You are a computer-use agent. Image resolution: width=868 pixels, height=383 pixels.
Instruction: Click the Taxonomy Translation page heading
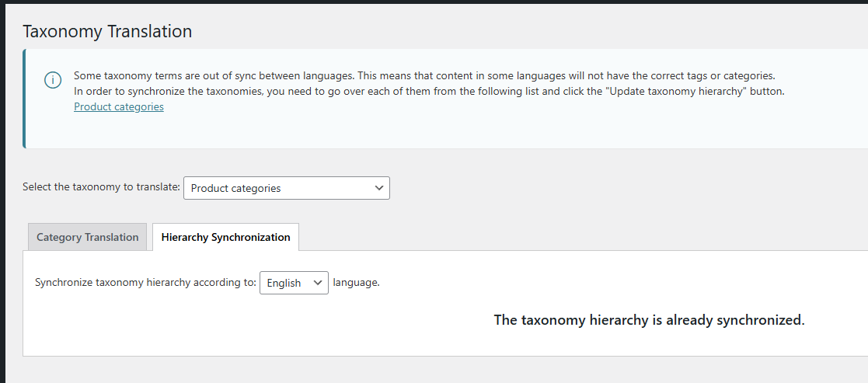coord(107,31)
